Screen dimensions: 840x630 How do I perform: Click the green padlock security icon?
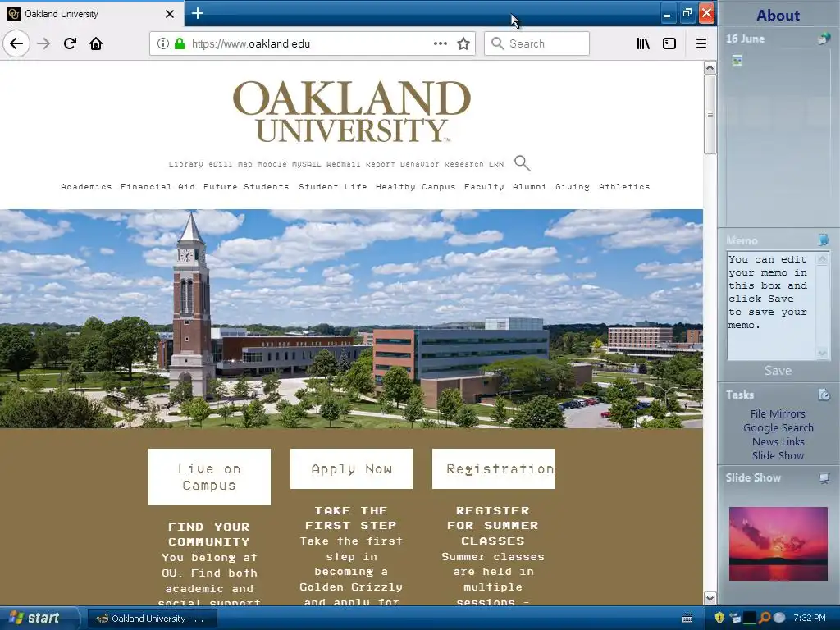point(180,43)
